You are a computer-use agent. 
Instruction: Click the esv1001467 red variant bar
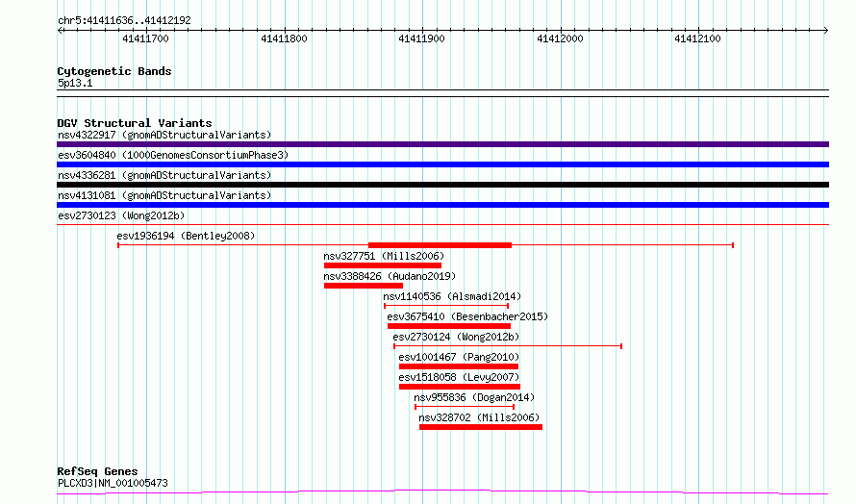459,366
